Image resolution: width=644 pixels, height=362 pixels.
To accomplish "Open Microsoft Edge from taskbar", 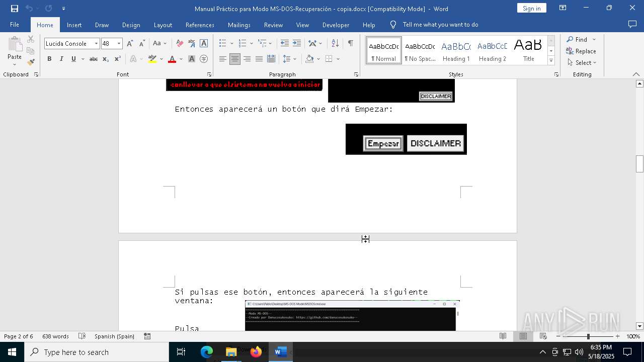I will coord(207,352).
